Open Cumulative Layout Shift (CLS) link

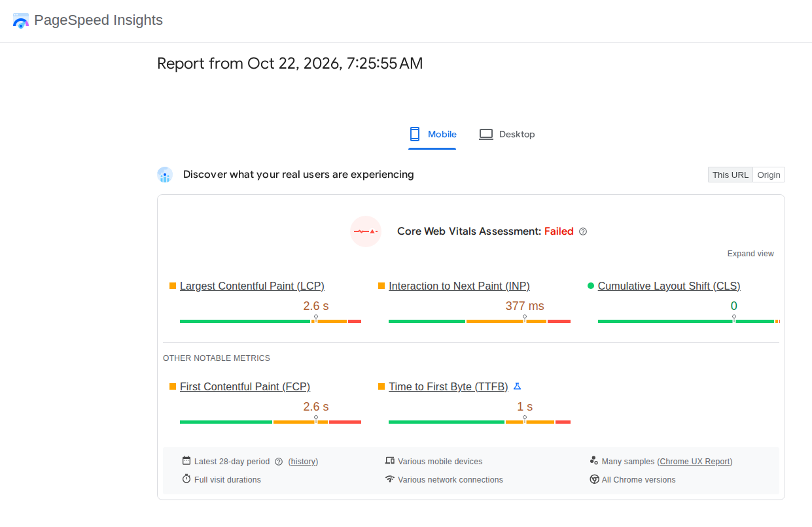669,286
